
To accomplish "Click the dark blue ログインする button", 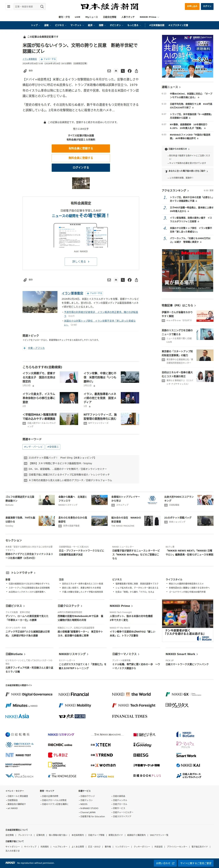I will tap(81, 167).
